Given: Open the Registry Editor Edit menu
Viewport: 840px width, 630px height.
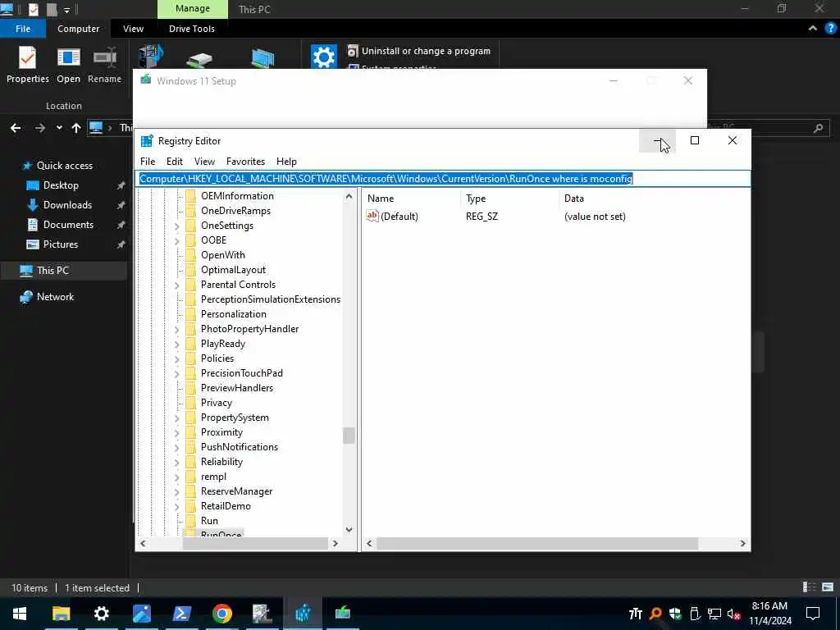Looking at the screenshot, I should (x=174, y=162).
